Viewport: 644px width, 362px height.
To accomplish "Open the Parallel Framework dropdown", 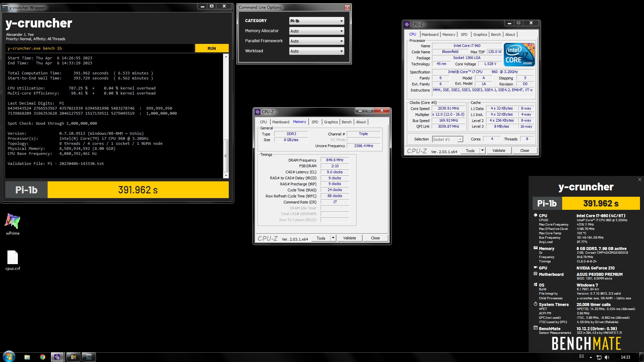I will coord(317,41).
